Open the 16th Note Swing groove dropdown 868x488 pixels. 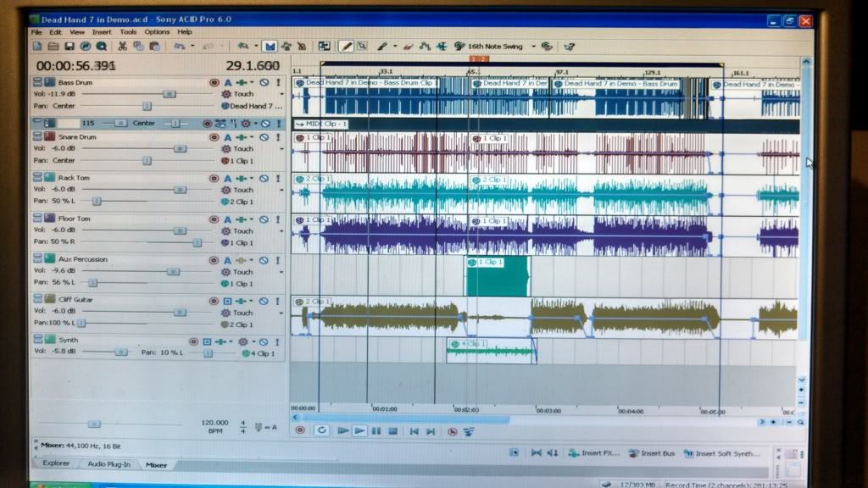[x=534, y=47]
